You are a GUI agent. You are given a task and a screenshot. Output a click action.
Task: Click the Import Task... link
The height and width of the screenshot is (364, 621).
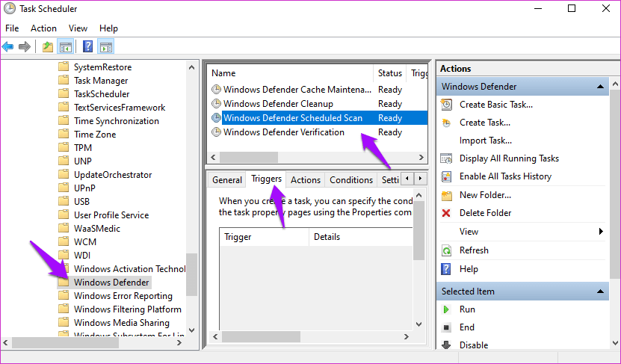[486, 141]
